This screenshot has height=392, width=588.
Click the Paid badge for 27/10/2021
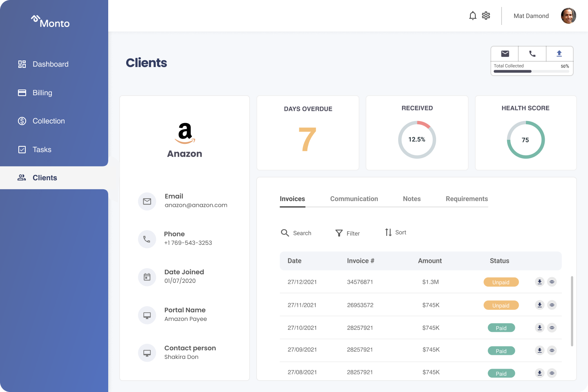501,328
